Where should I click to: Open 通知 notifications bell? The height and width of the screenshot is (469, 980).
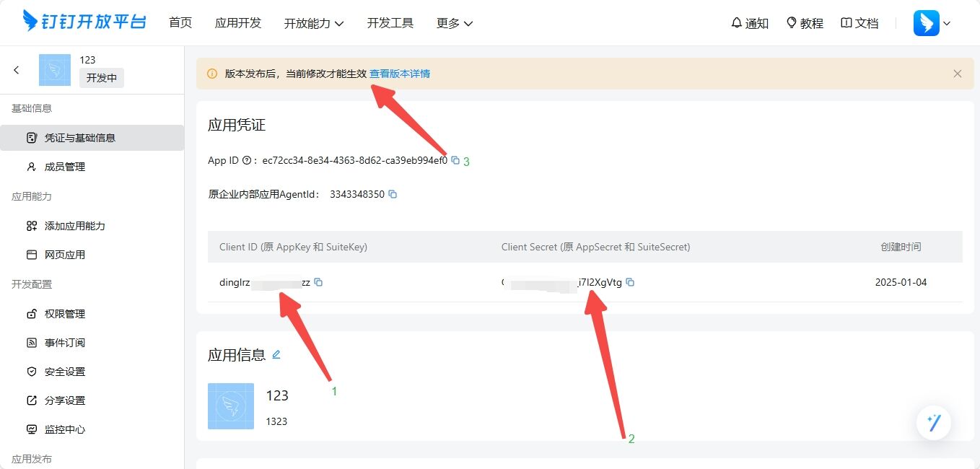749,23
